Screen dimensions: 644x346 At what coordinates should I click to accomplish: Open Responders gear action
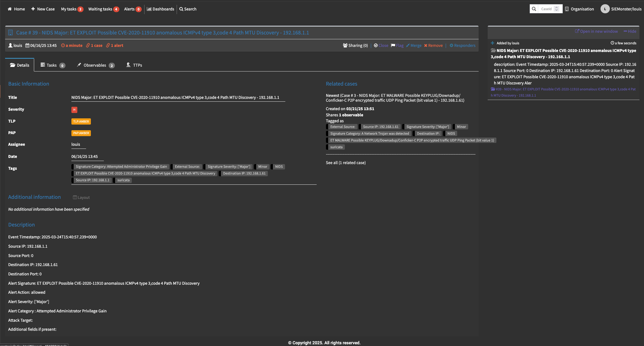pyautogui.click(x=451, y=45)
